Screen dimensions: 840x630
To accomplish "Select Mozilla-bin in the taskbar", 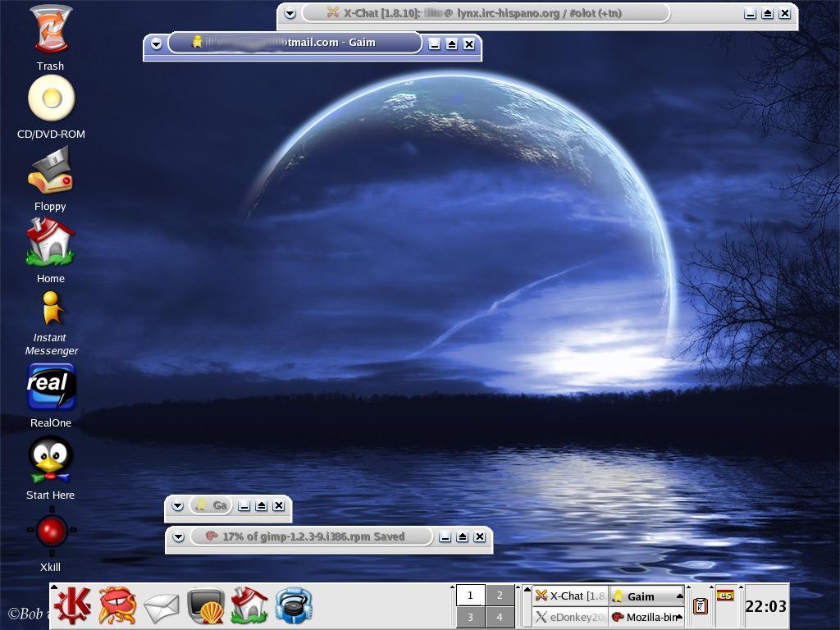I will click(646, 617).
